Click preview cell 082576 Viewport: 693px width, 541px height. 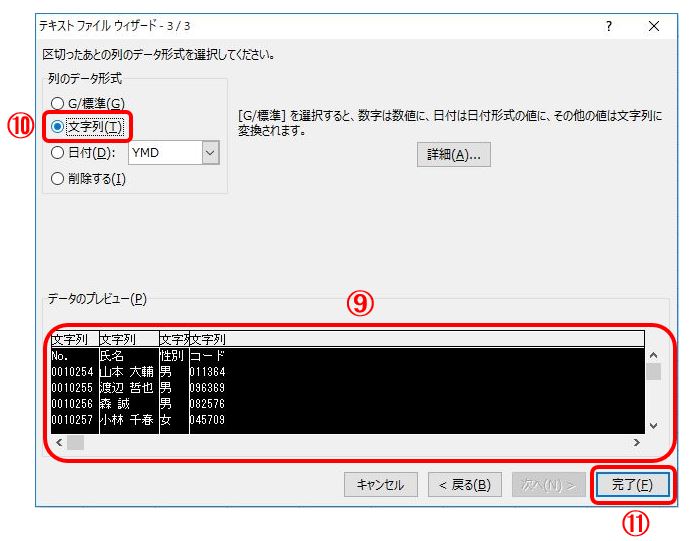[207, 404]
